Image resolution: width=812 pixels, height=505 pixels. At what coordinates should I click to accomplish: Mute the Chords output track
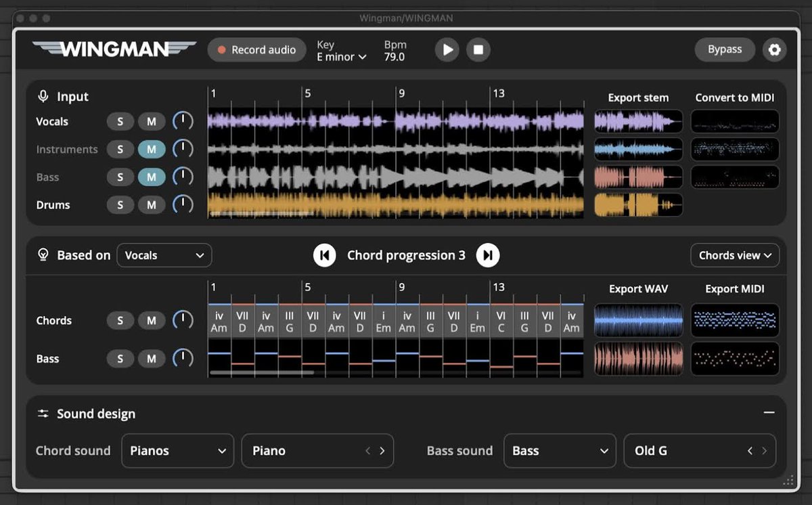pos(152,321)
